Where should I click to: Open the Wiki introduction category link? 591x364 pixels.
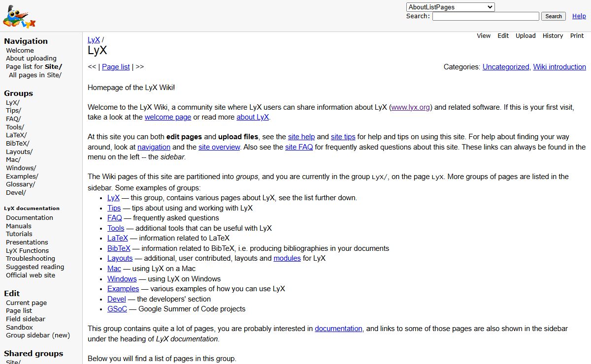[559, 67]
